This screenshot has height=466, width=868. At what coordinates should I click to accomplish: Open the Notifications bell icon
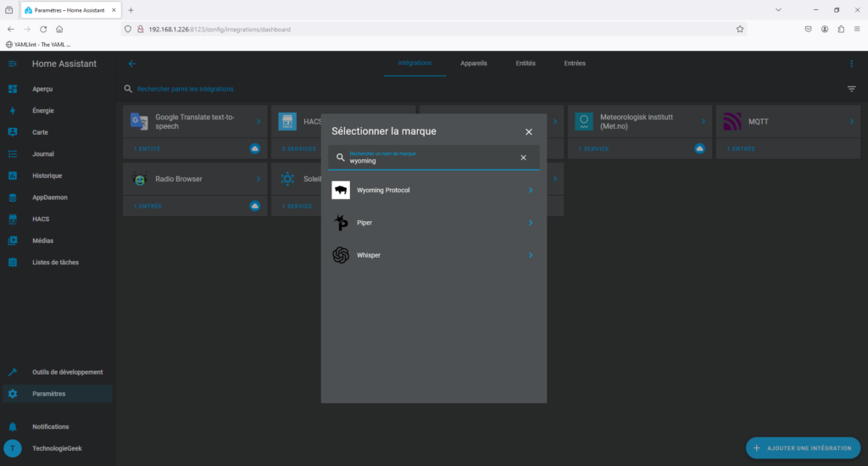[x=13, y=427]
